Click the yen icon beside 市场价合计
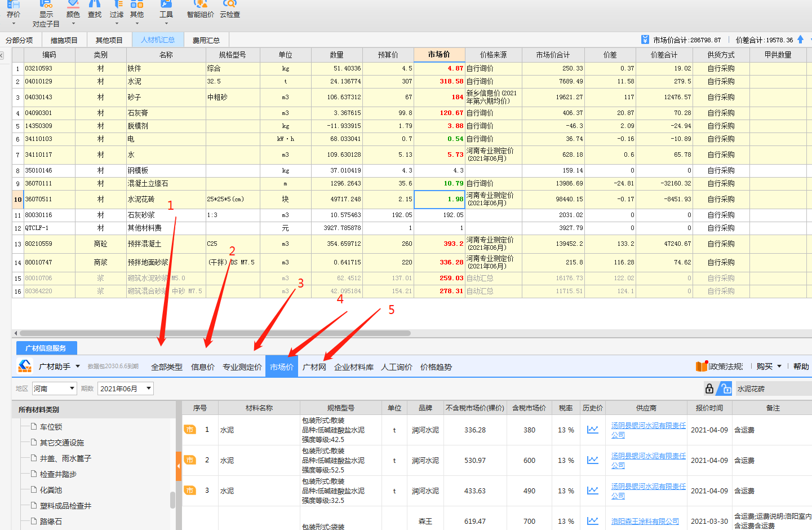 [645, 39]
